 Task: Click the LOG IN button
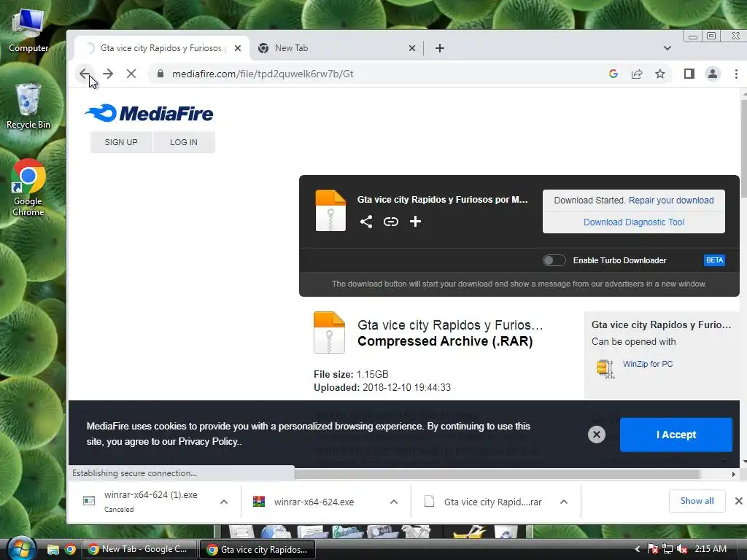click(x=184, y=142)
